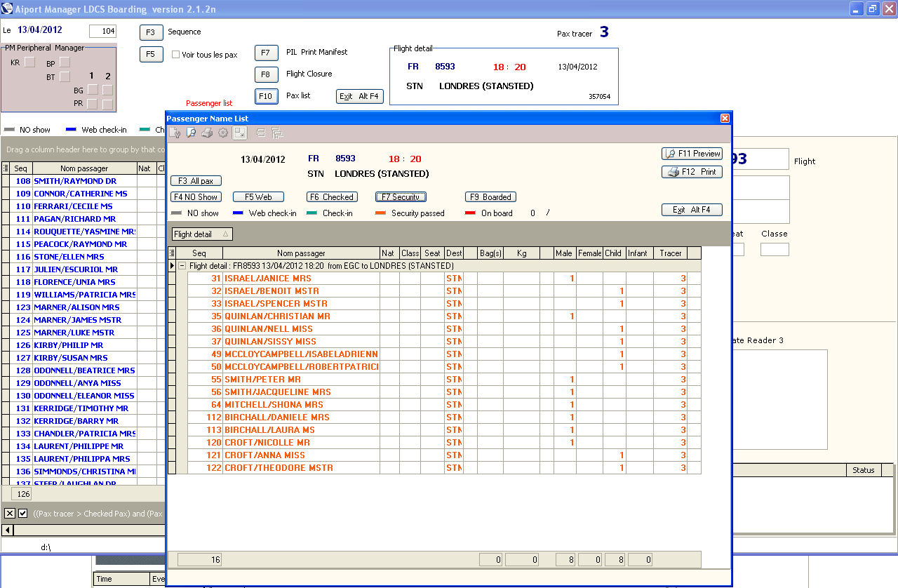Image resolution: width=898 pixels, height=588 pixels.
Task: Click the Flight detail grouping sort box
Action: (202, 234)
